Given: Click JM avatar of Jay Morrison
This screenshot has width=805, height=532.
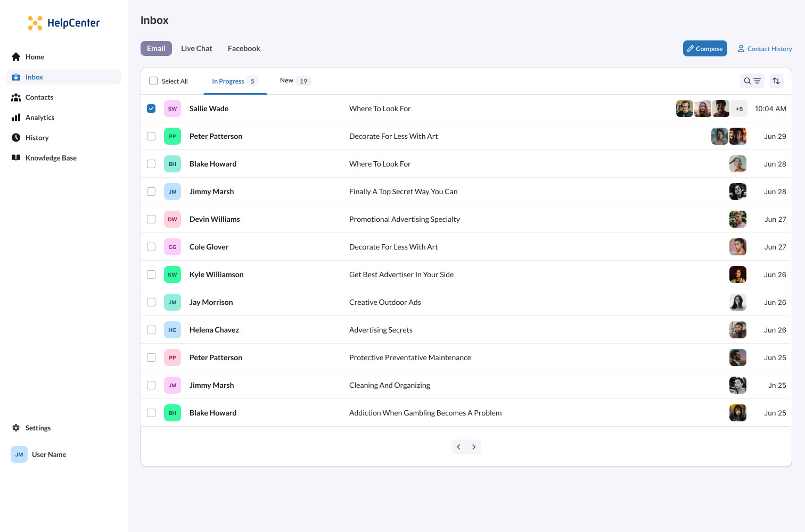Looking at the screenshot, I should (172, 302).
